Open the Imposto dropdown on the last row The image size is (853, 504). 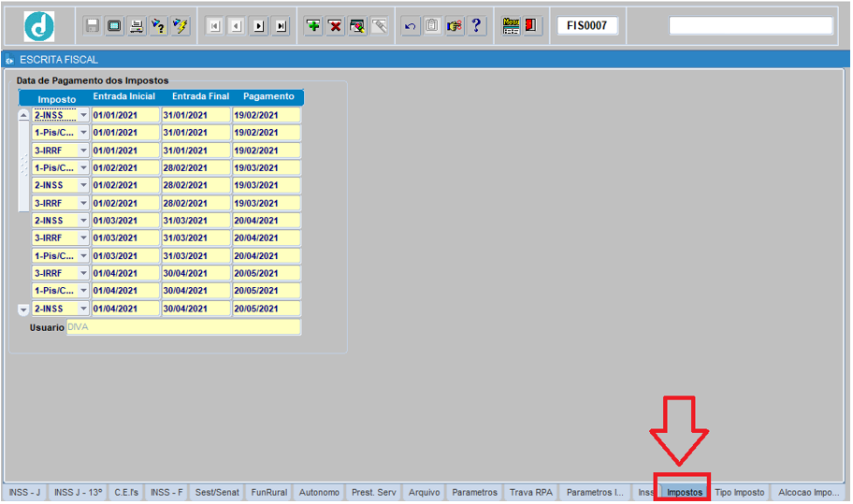83,309
